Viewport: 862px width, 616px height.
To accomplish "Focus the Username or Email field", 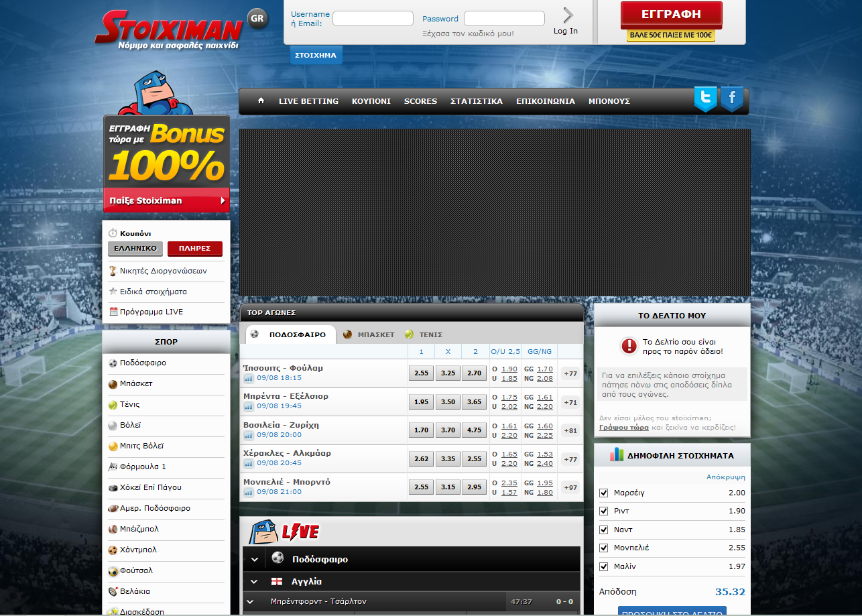I will [x=373, y=19].
